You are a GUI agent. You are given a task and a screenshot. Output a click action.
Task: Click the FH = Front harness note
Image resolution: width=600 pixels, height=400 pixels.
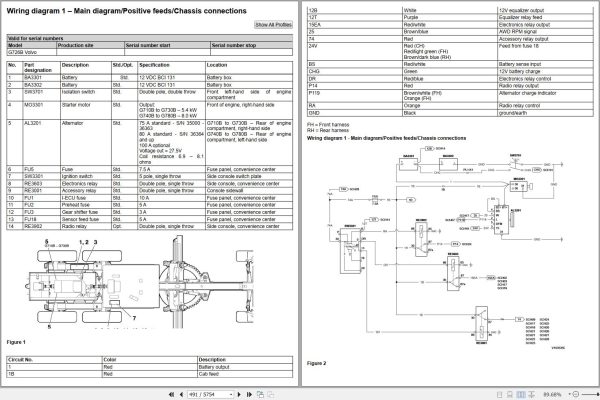(x=328, y=125)
